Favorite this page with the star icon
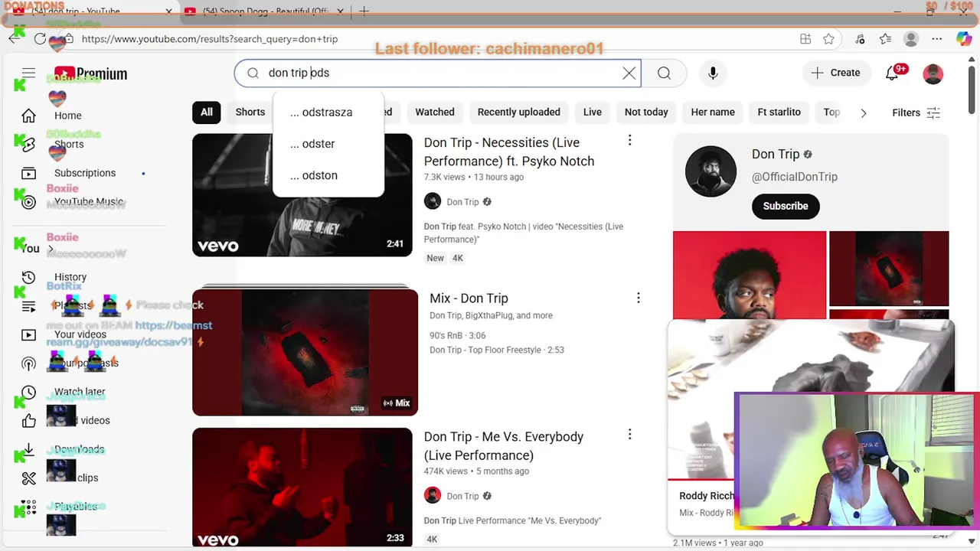The image size is (980, 551). (x=828, y=39)
